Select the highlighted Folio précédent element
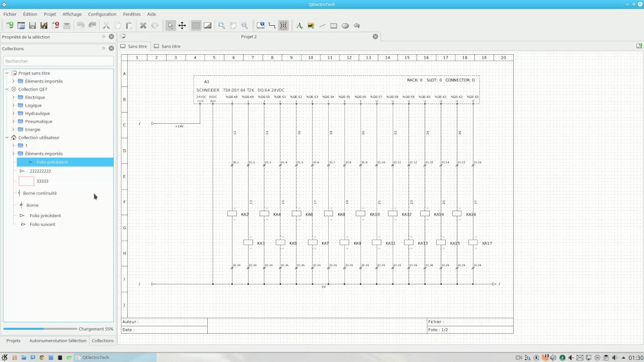Image resolution: width=644 pixels, height=362 pixels. (x=65, y=162)
